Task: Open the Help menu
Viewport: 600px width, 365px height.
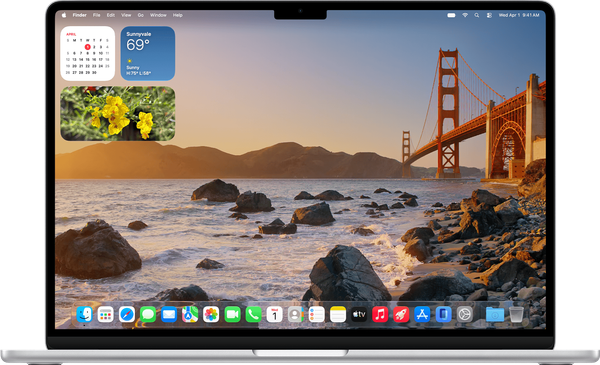Action: 178,15
